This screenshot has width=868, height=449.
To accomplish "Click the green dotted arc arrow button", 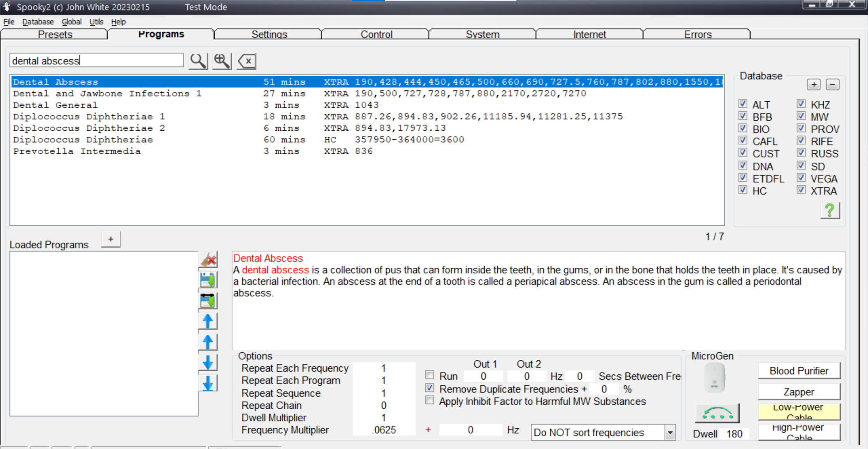I will [717, 413].
